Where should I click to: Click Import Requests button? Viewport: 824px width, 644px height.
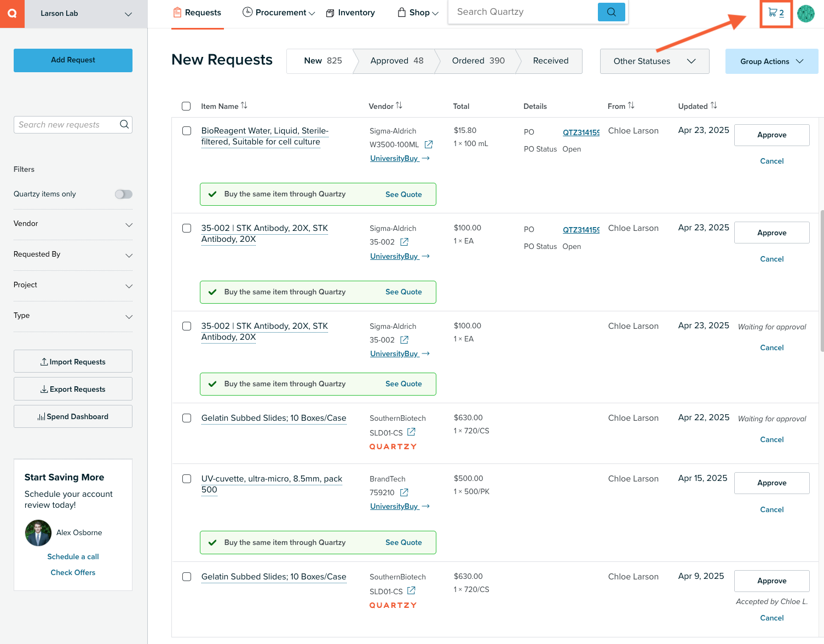[73, 362]
